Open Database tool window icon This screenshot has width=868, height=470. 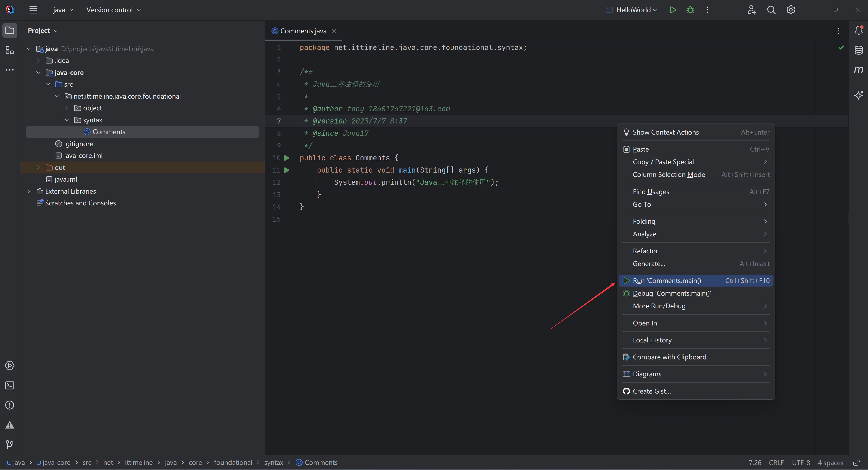point(859,50)
